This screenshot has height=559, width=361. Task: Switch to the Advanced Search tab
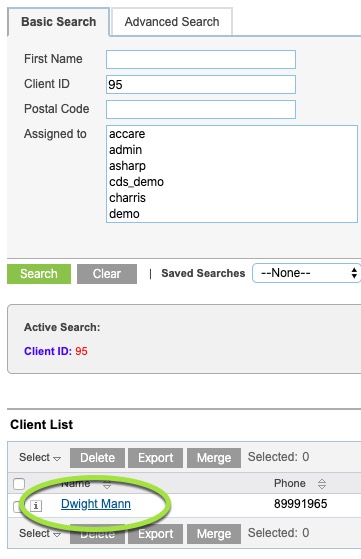point(172,22)
